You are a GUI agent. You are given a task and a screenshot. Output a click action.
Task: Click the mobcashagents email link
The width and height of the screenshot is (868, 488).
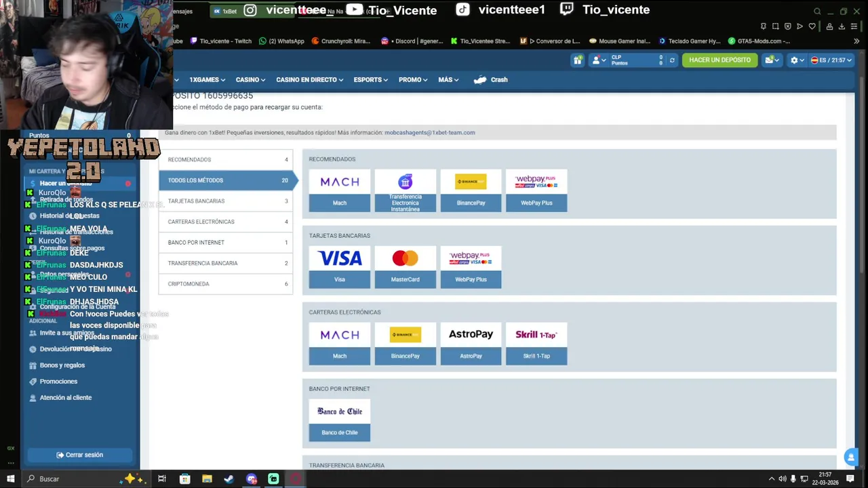(429, 133)
